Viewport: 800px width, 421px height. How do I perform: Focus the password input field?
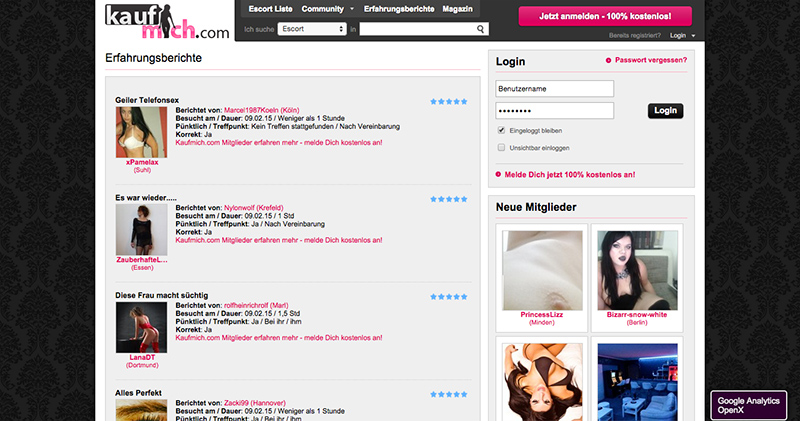tap(555, 111)
